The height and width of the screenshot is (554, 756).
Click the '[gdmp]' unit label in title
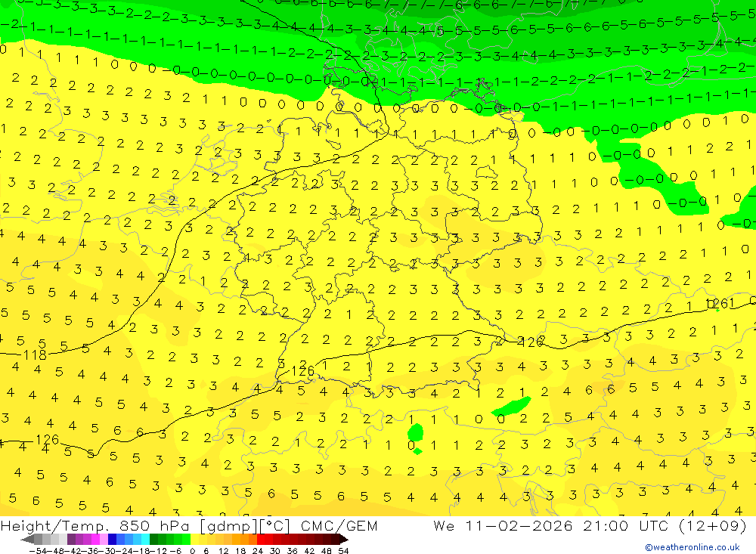click(228, 526)
